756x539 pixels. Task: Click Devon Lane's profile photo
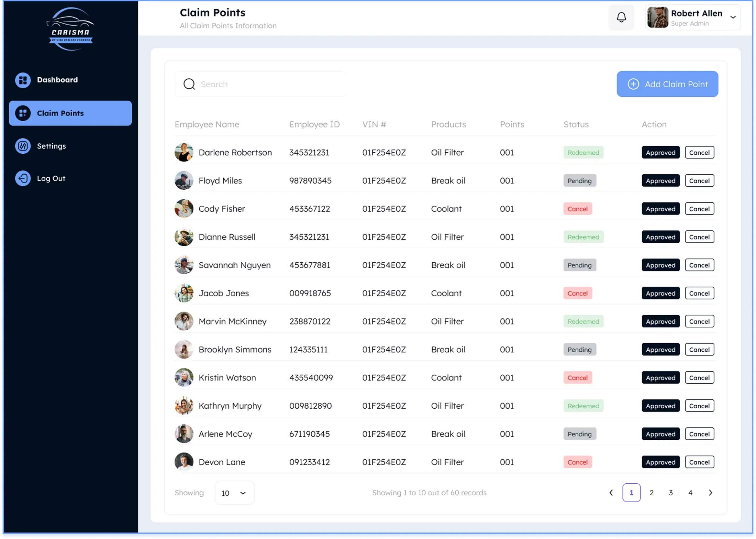pos(184,462)
